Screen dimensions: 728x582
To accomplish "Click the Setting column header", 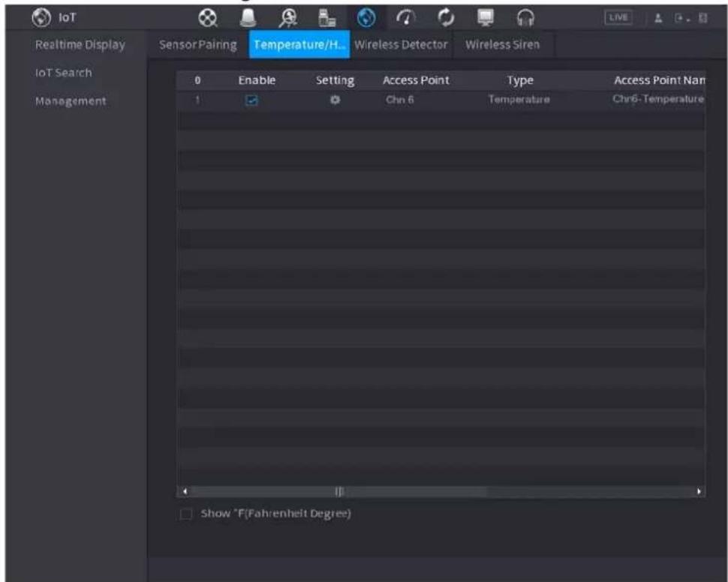I will tap(335, 81).
